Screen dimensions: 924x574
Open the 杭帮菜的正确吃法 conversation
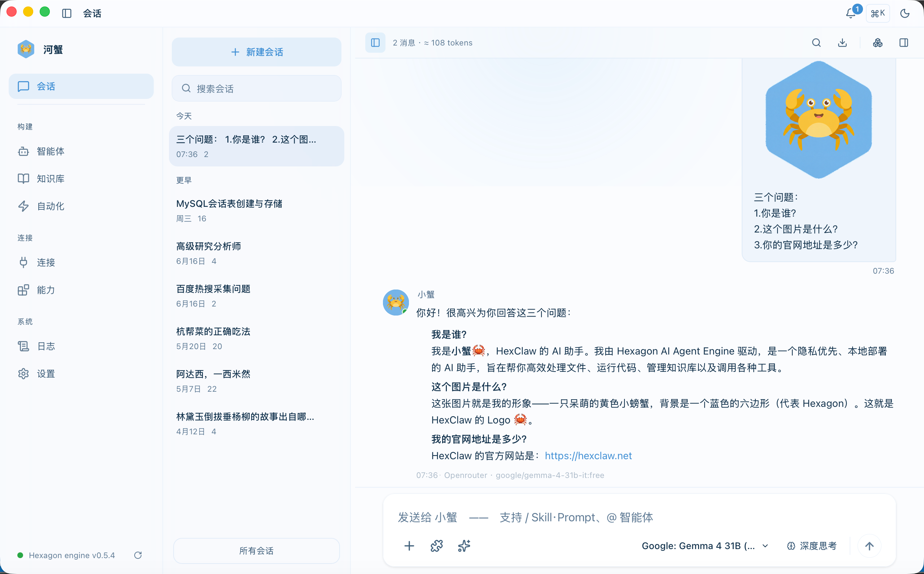coord(257,338)
